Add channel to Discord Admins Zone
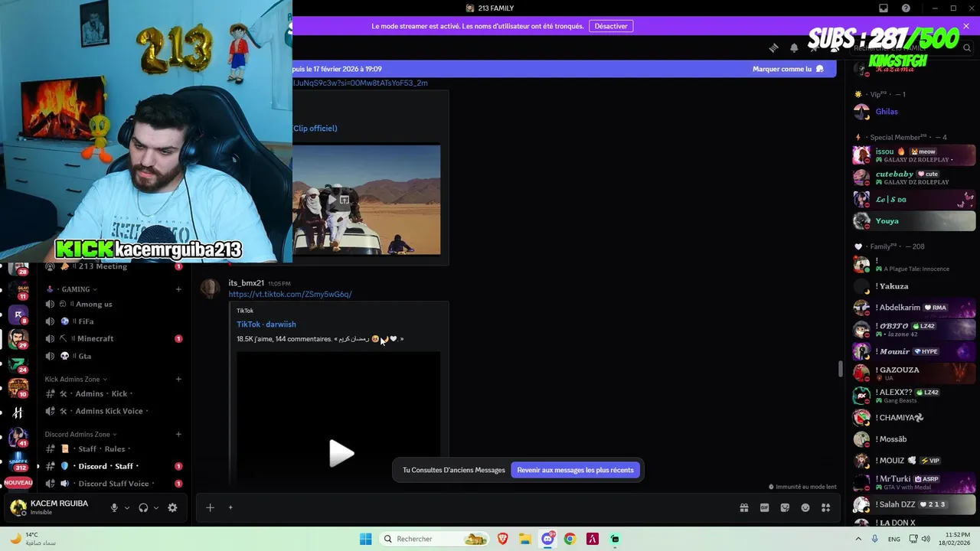 178,434
